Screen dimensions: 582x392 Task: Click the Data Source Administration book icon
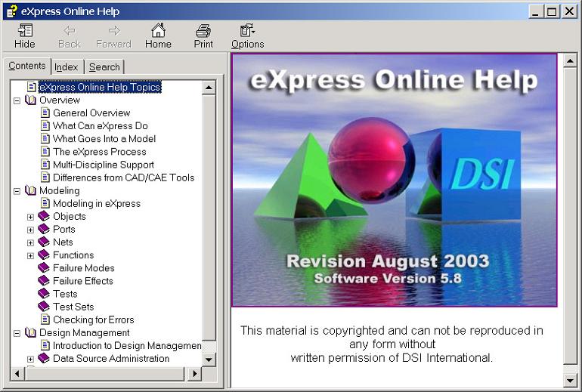44,358
